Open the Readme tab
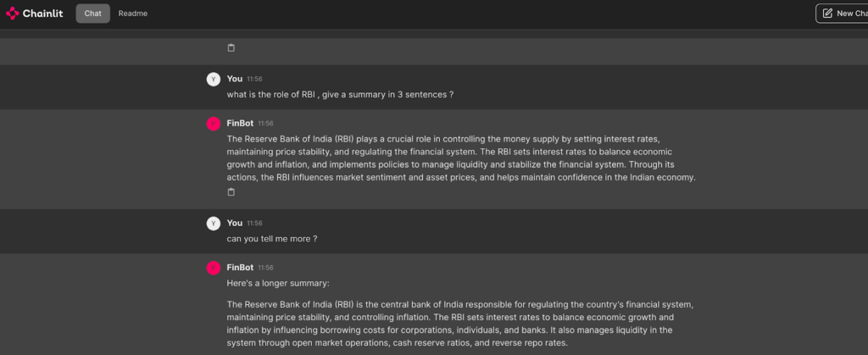The image size is (868, 355). pos(132,14)
